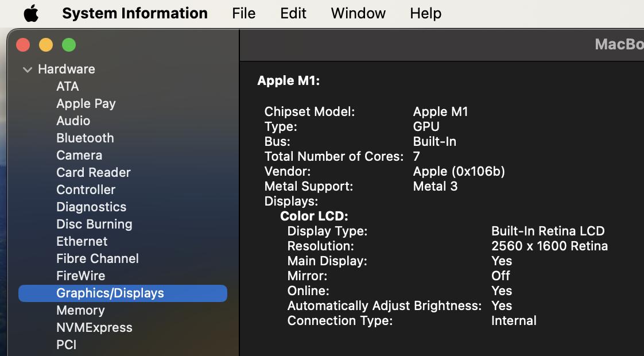Open the Apple menu
The image size is (644, 356).
click(31, 13)
